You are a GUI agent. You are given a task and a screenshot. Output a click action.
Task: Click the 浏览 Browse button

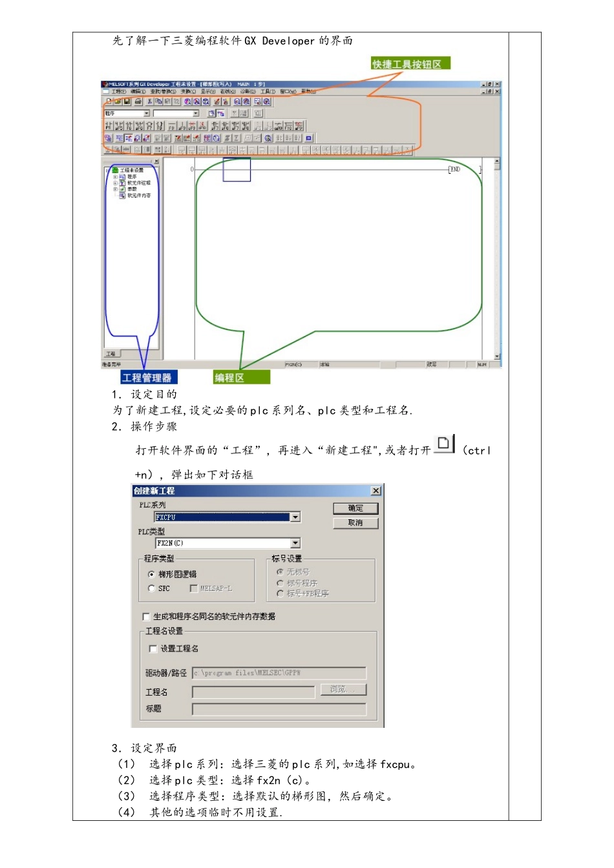coord(344,690)
